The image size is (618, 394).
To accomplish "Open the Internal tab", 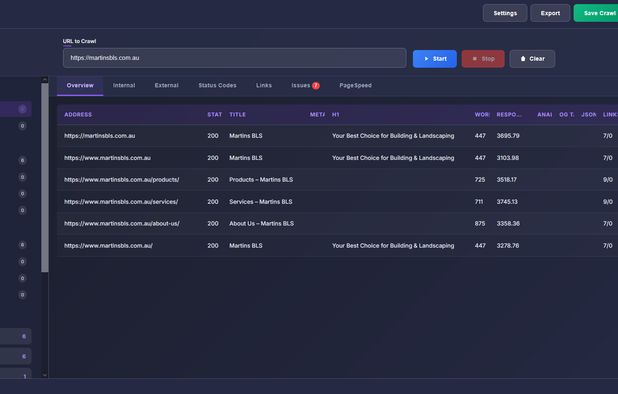I will tap(124, 85).
